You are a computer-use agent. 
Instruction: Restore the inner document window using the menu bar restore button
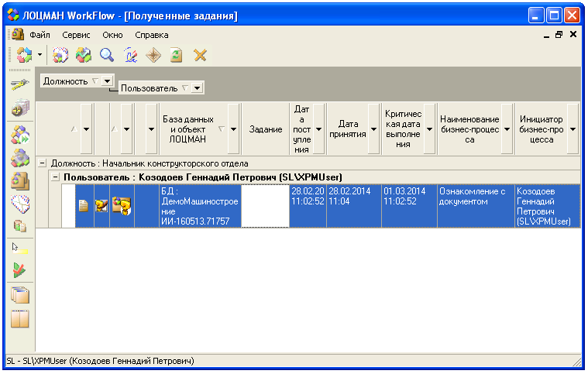point(559,35)
